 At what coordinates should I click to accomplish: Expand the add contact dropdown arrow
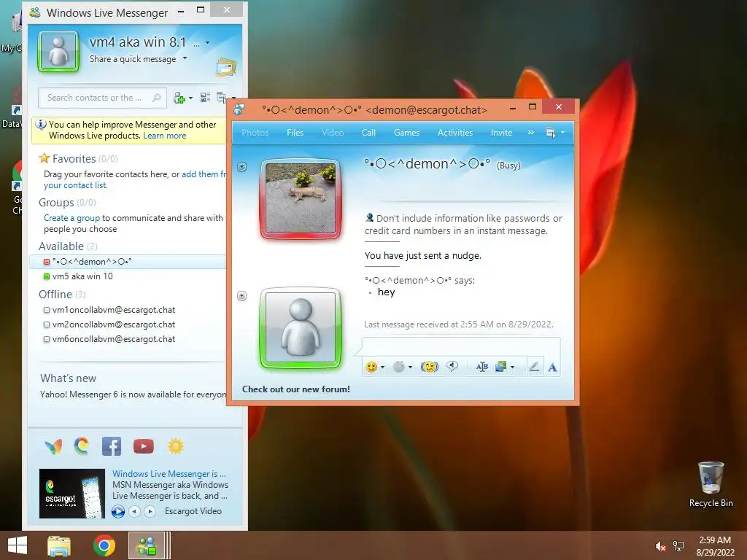click(x=190, y=98)
